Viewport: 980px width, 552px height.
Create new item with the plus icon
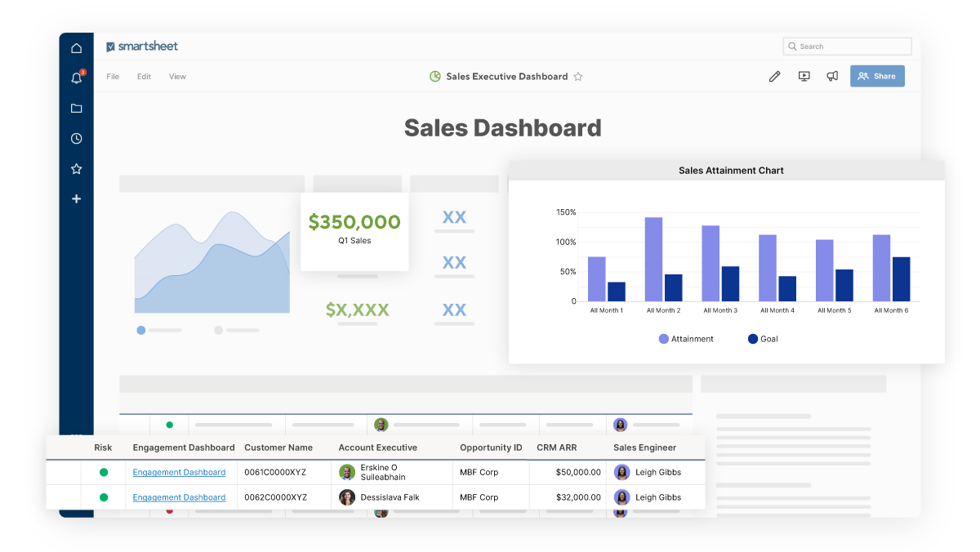click(76, 198)
